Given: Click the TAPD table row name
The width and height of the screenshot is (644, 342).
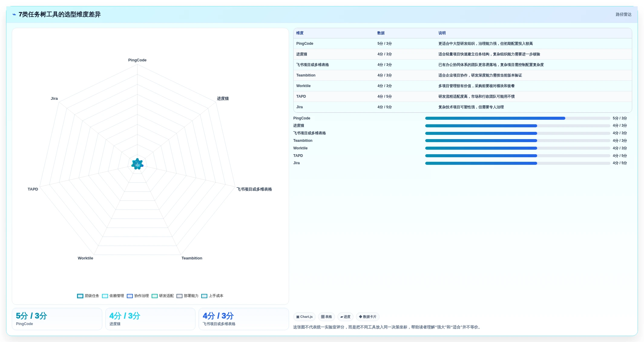Looking at the screenshot, I should coord(301,96).
